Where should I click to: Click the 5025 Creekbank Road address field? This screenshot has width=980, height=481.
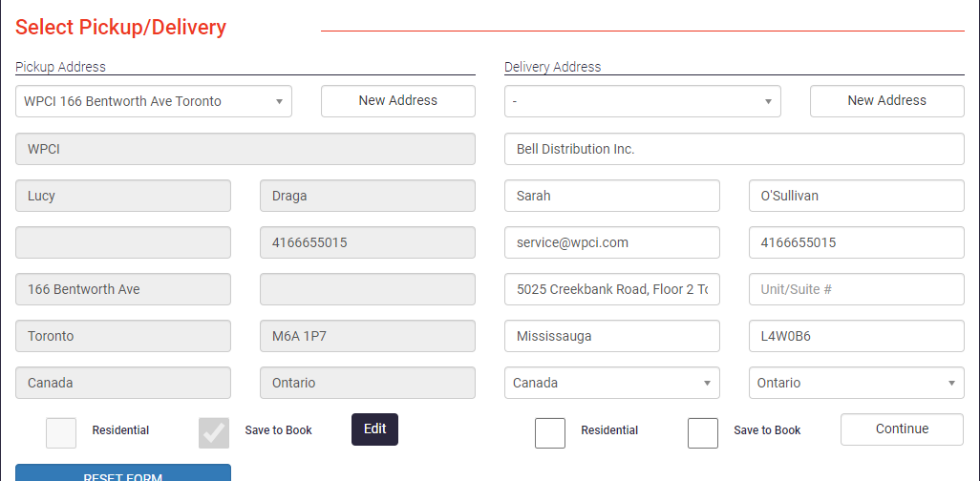612,289
